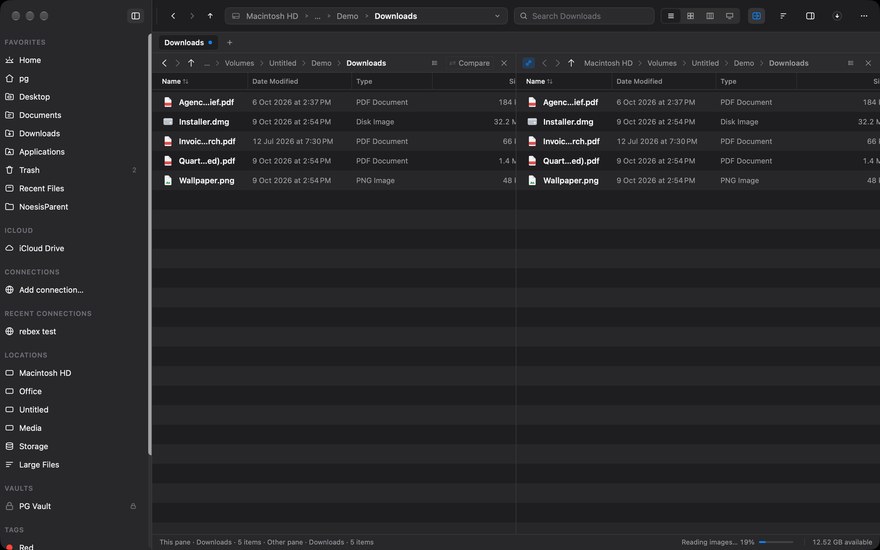Go back in the left pane

tap(164, 63)
